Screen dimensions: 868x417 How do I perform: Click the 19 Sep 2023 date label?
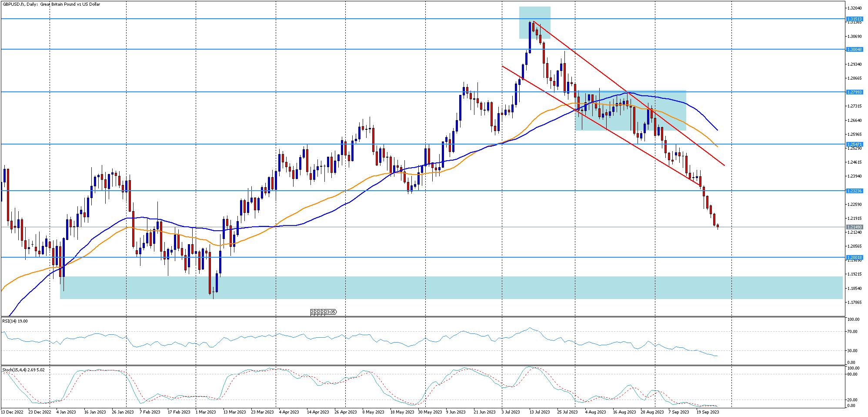click(708, 412)
